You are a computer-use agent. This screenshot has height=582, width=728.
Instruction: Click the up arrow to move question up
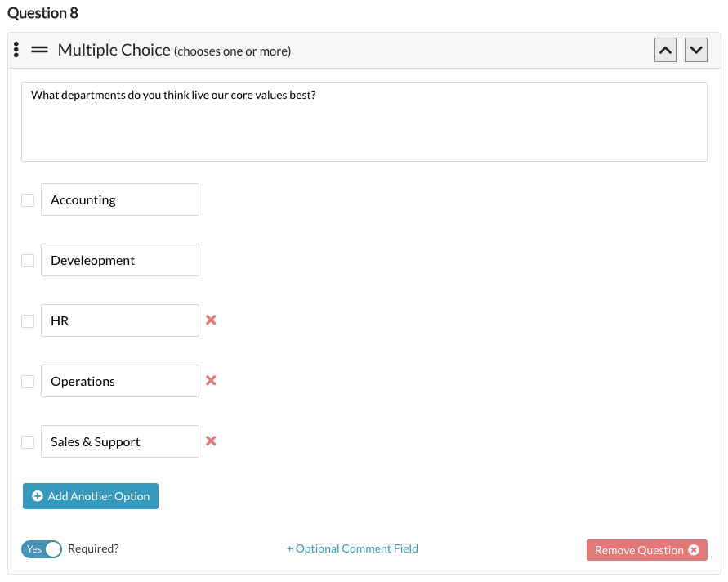665,49
